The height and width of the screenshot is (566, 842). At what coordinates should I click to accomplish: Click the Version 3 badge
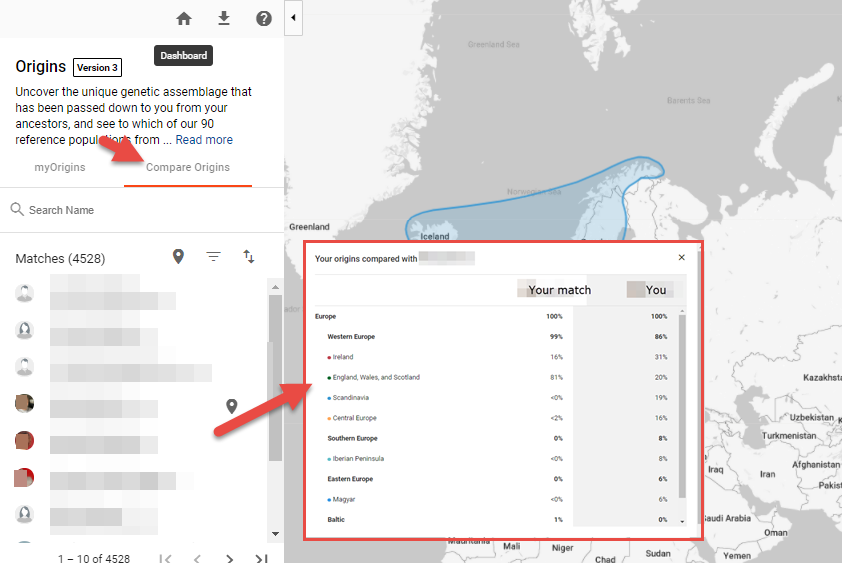pyautogui.click(x=97, y=68)
